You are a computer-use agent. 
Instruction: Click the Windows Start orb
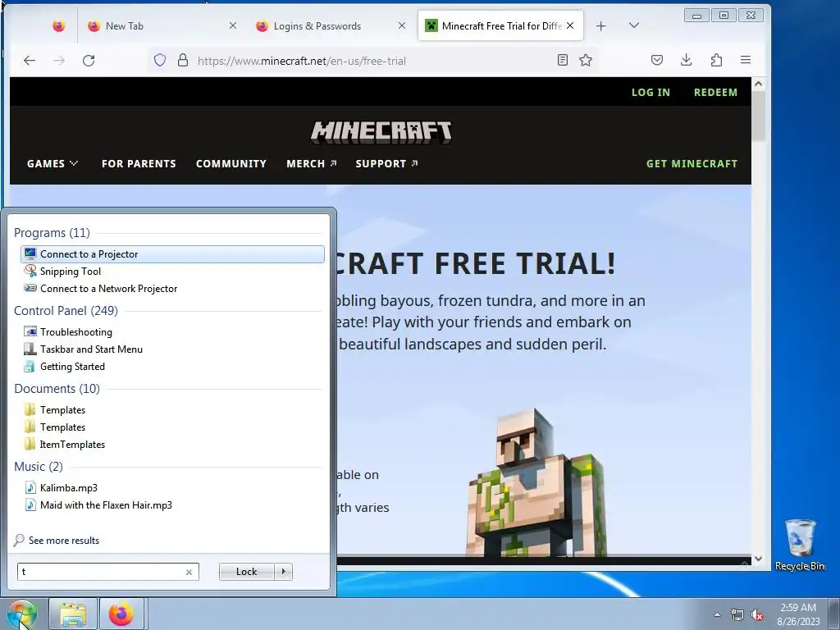(22, 614)
